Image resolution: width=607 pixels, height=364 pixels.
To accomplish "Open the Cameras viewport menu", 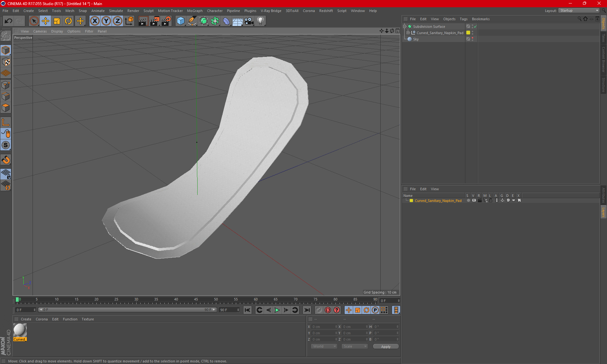I will pyautogui.click(x=40, y=31).
